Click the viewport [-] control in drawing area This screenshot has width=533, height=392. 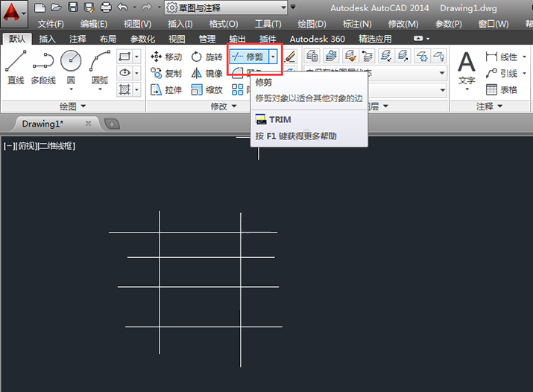(7, 146)
